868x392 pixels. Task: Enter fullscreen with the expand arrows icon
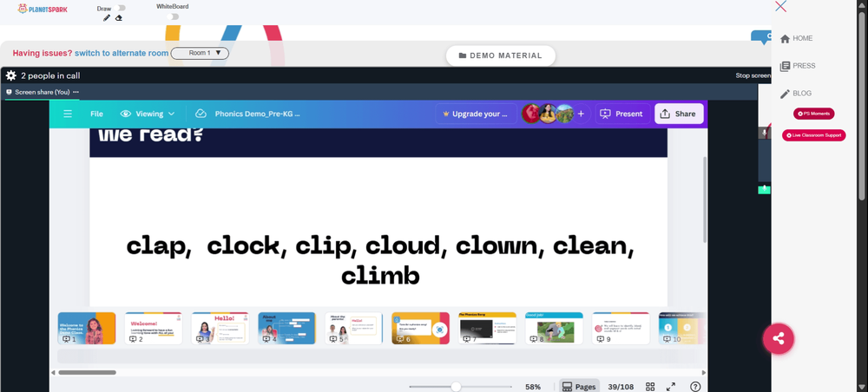coord(671,387)
